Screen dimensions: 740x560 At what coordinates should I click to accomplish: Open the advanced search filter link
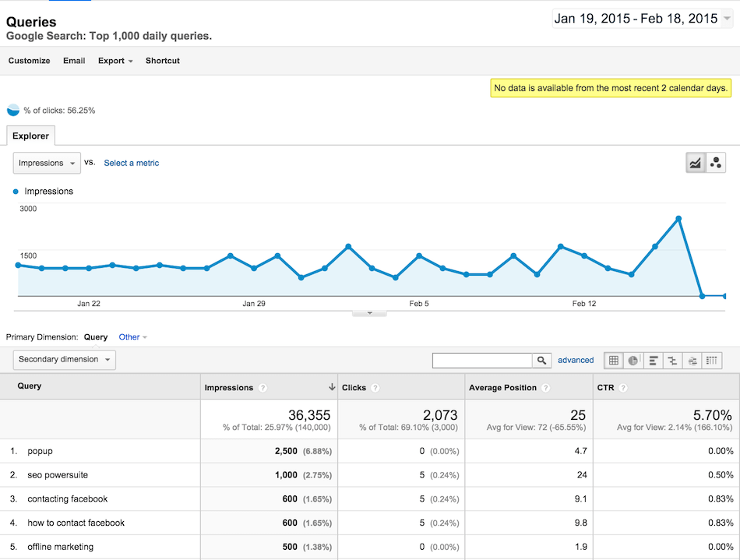point(576,360)
